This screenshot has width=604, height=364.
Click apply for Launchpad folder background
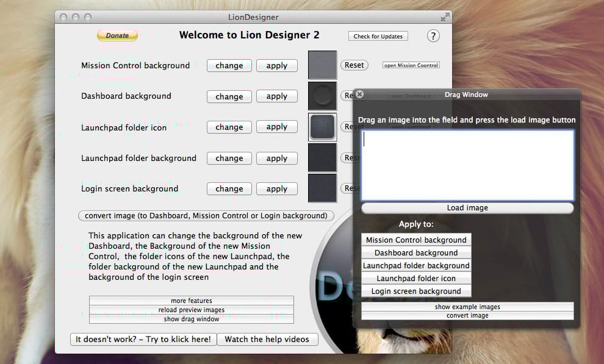coord(276,158)
